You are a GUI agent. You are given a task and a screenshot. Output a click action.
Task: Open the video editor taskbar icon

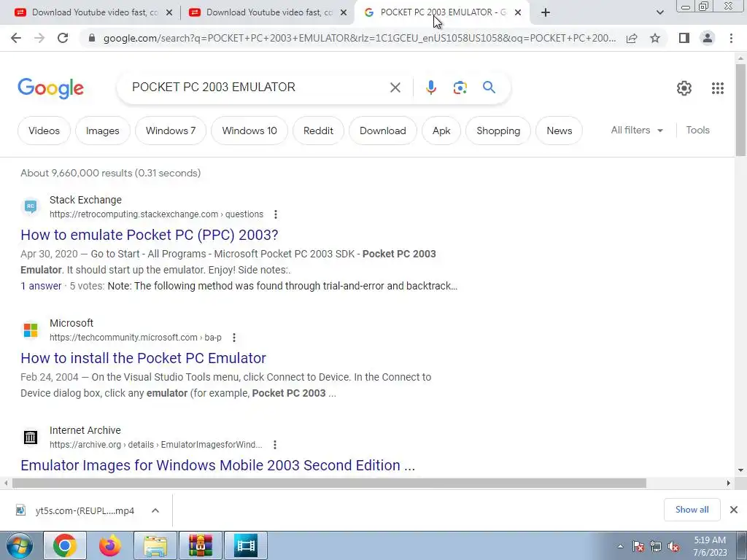click(x=245, y=545)
